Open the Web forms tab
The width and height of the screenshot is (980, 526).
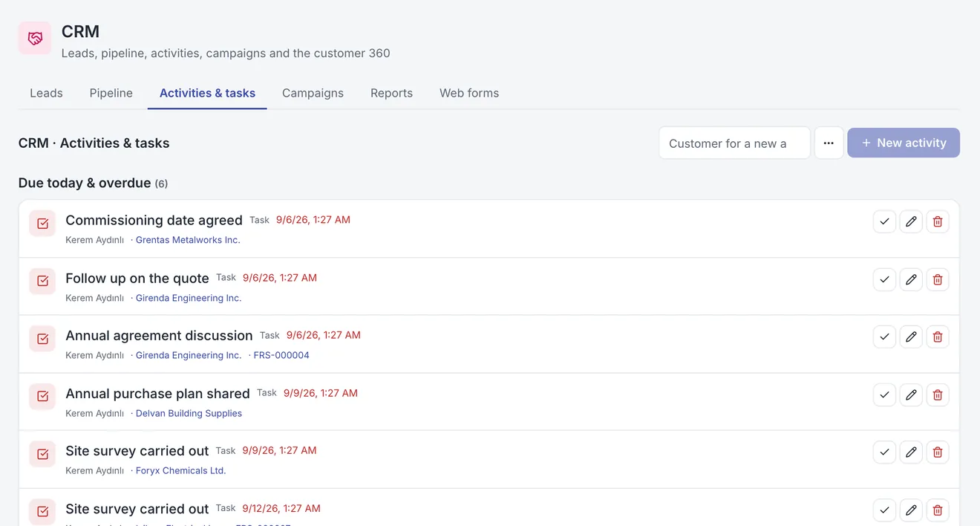tap(469, 93)
